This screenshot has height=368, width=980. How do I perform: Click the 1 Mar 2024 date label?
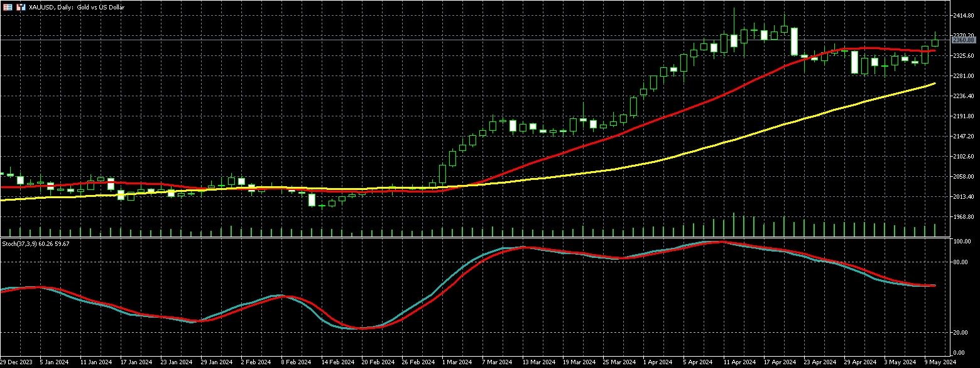[457, 362]
